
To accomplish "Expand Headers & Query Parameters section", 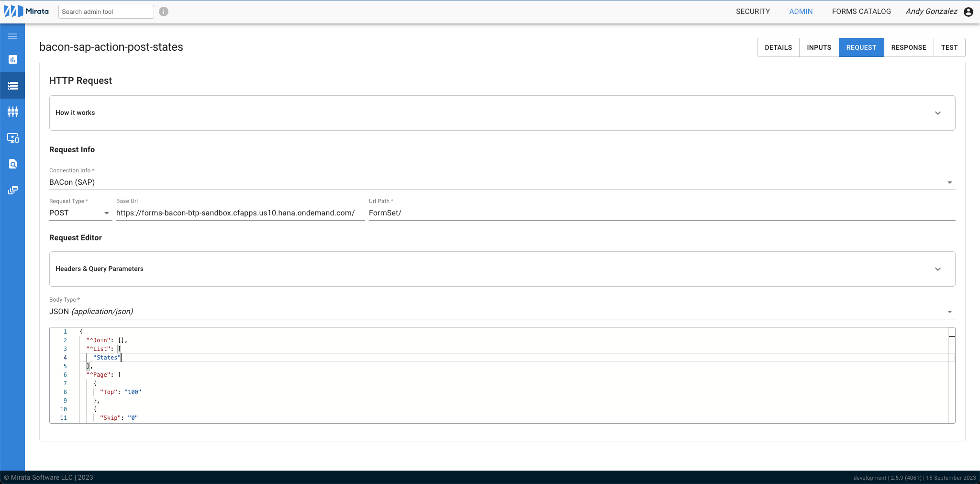I will (502, 269).
